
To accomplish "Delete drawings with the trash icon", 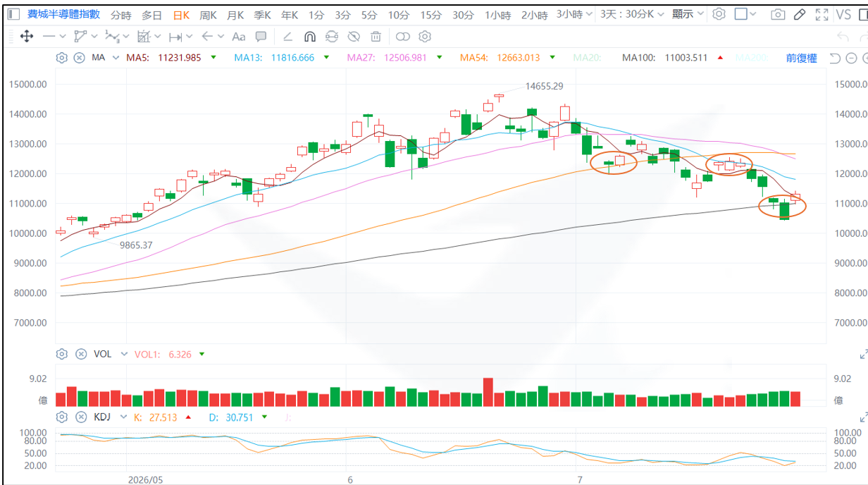I will click(x=376, y=37).
